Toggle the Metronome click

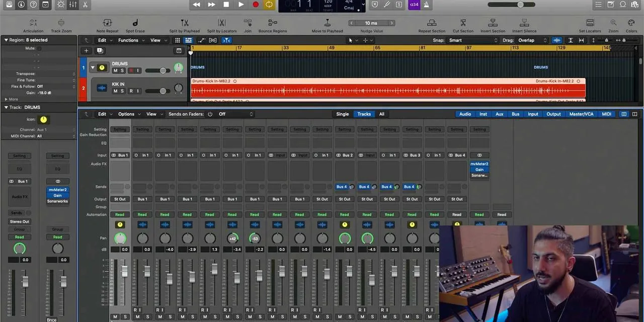click(426, 5)
